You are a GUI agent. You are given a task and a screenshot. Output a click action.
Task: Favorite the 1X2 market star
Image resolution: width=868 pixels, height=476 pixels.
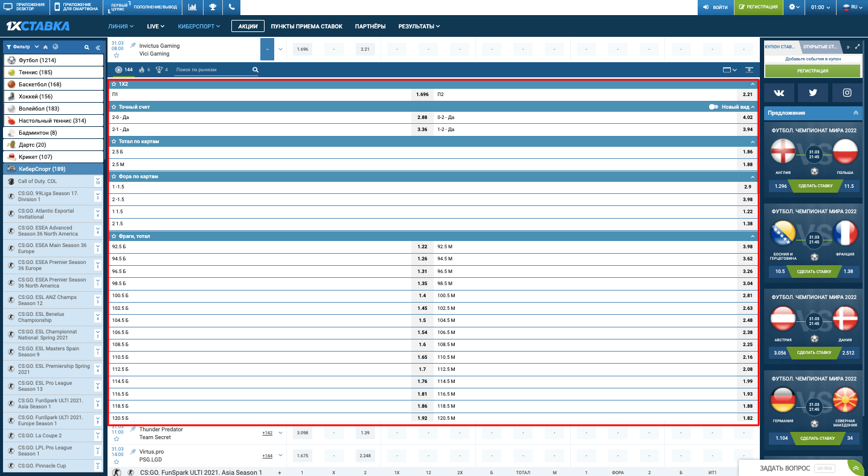pos(114,84)
